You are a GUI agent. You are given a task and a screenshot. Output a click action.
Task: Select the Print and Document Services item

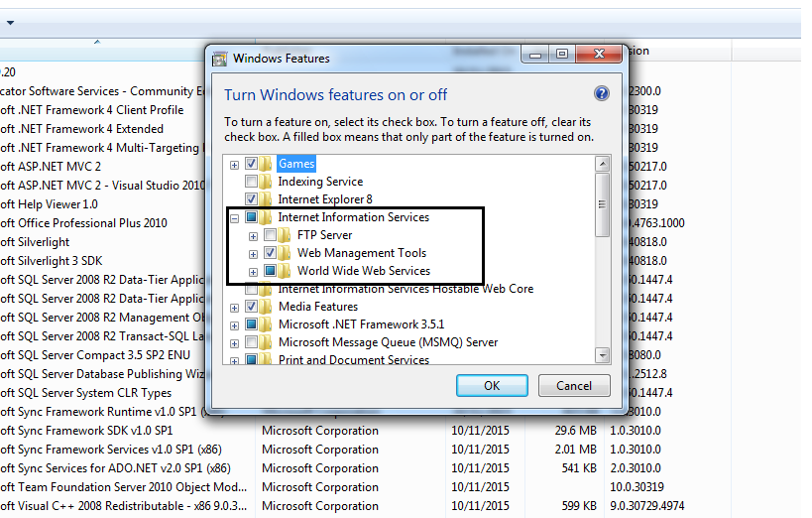[354, 360]
